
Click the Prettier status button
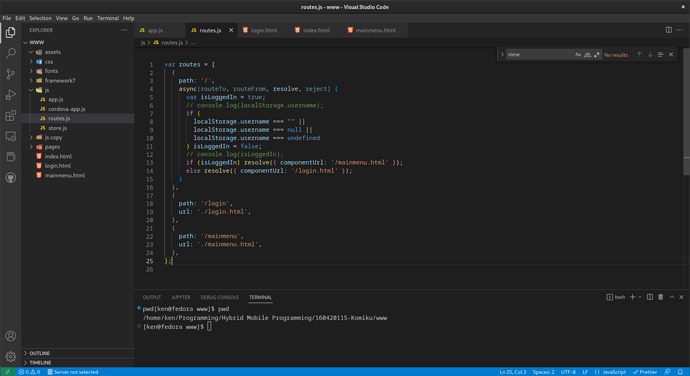[x=645, y=372]
